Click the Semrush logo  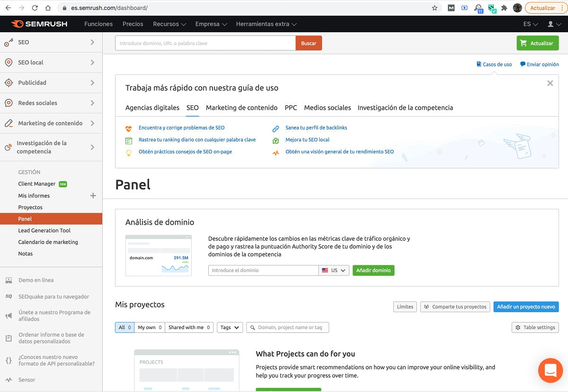39,24
